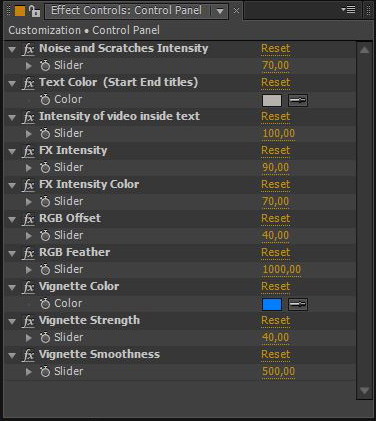Toggle fx switch for Vignette Color
Image resolution: width=376 pixels, height=421 pixels.
click(29, 287)
